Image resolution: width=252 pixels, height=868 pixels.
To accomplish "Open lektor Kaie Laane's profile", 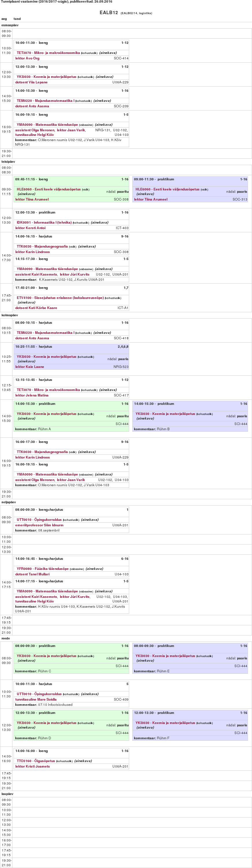I will 30,366.
